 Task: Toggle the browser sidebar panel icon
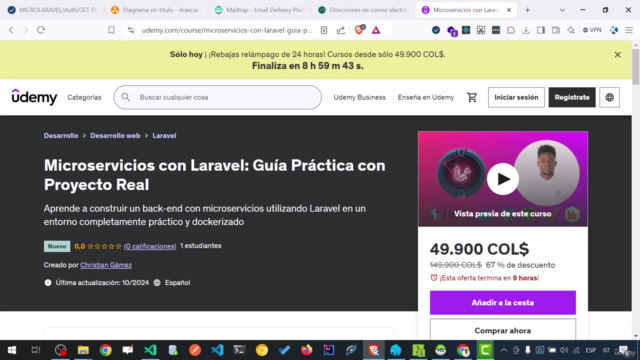(x=541, y=30)
